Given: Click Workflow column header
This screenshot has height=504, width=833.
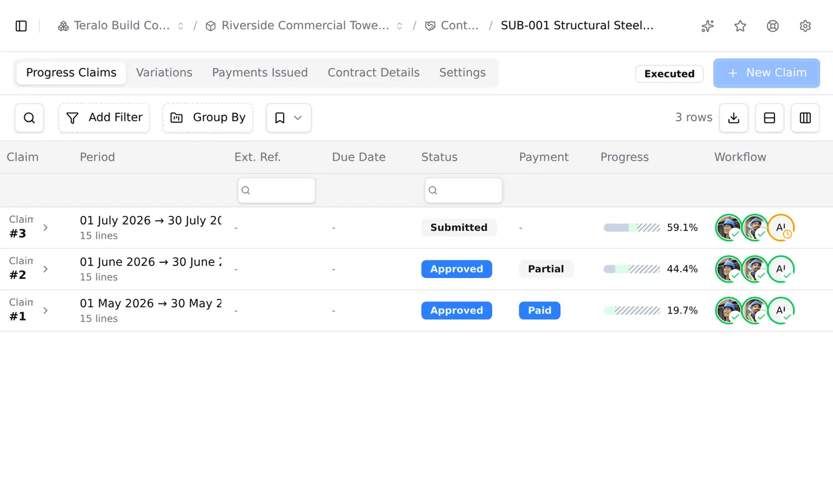Looking at the screenshot, I should pos(740,157).
